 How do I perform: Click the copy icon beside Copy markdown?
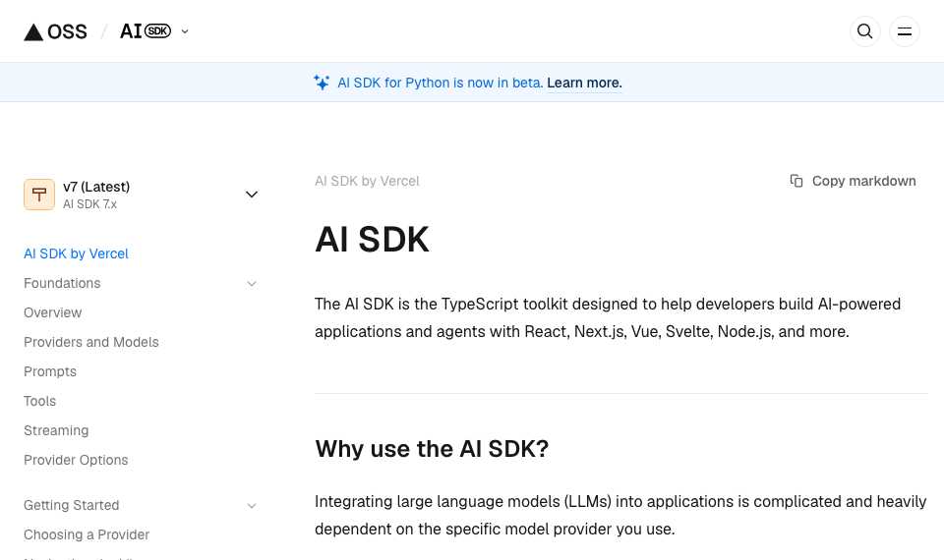point(796,181)
